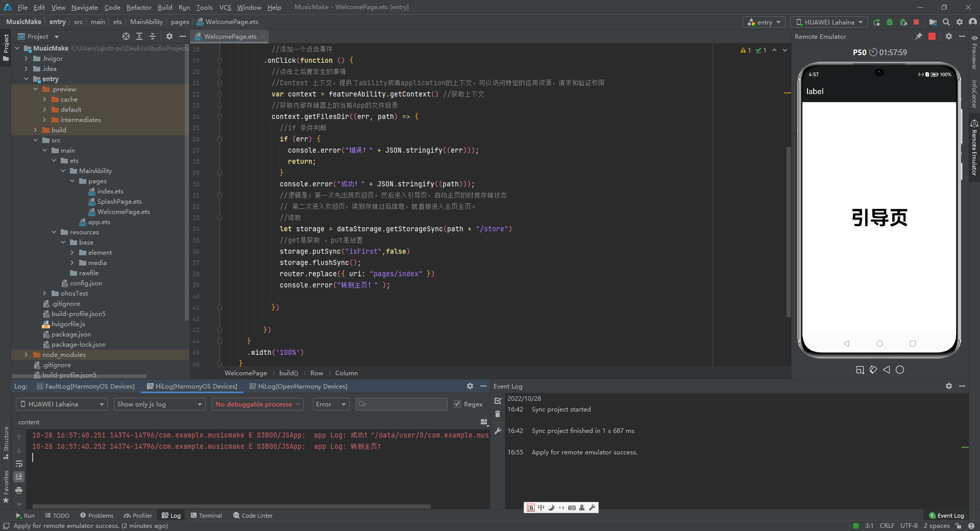Open log device HUAWEI Lahaina dropdown

click(x=62, y=404)
